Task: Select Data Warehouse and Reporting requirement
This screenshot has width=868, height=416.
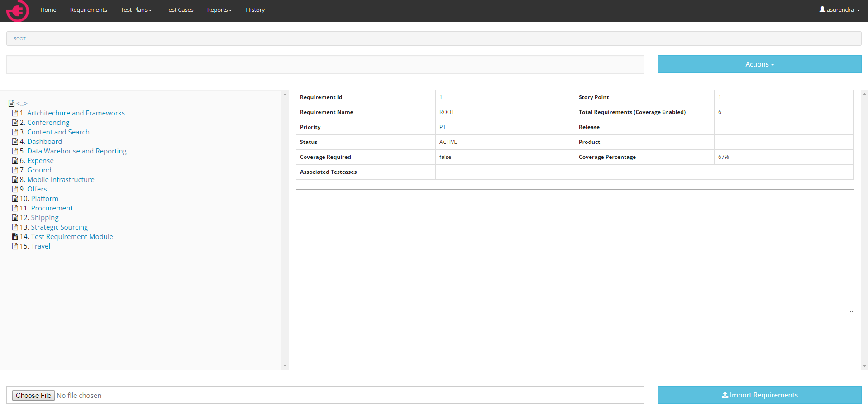Action: coord(77,151)
